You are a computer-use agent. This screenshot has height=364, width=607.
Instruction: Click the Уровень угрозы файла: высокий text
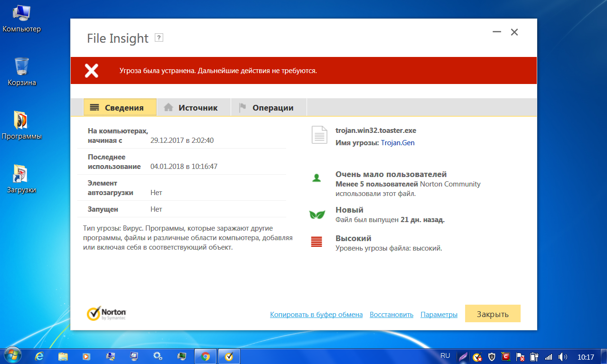coord(389,248)
